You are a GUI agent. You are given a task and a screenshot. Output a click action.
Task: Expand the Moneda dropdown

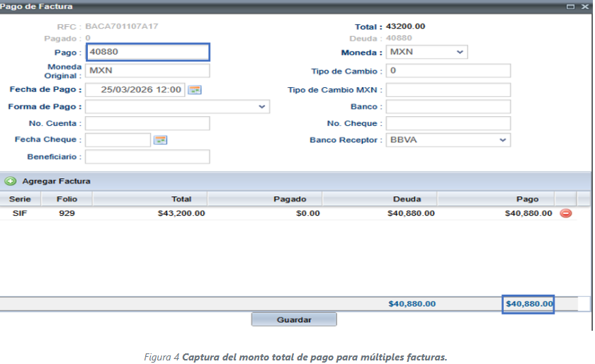(x=460, y=52)
